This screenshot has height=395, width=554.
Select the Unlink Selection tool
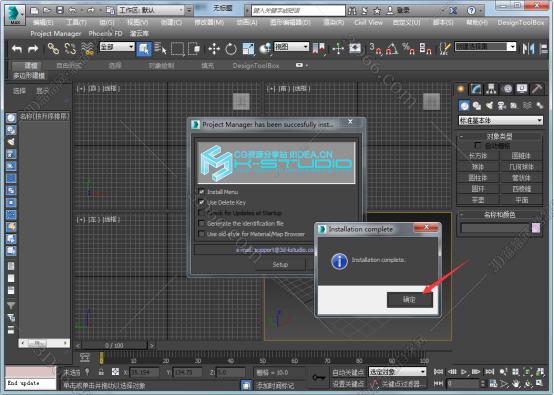[70, 48]
